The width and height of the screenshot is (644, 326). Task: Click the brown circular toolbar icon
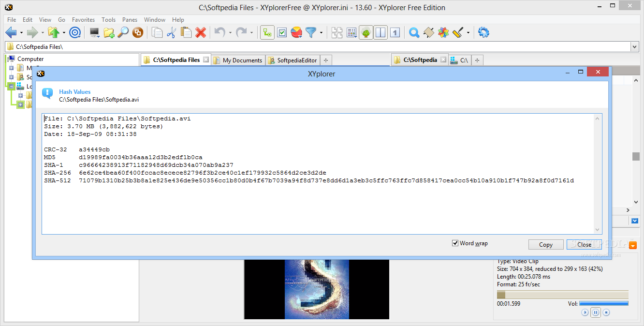point(138,32)
